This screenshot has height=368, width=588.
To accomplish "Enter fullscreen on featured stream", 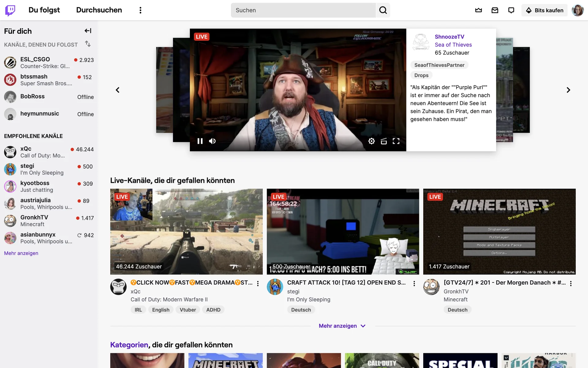I will click(396, 141).
